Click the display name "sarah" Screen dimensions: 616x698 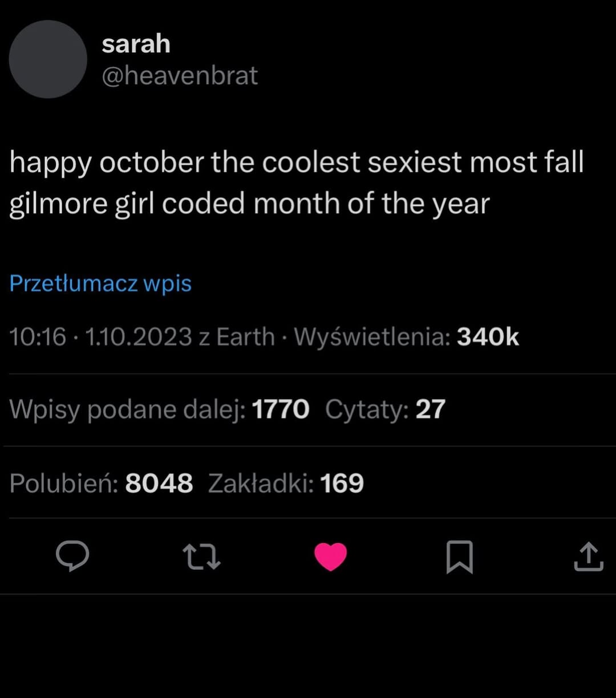point(136,44)
